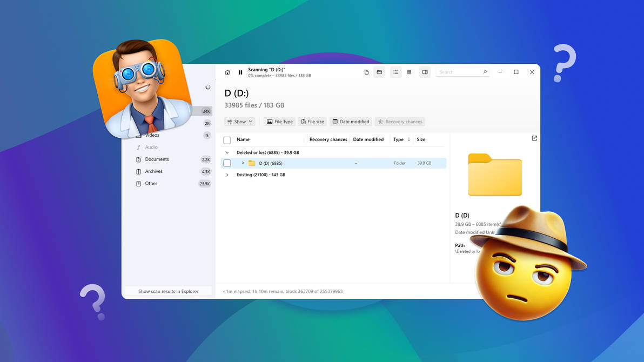Open the Show dropdown filter
Screen dimensions: 644x362
240,122
